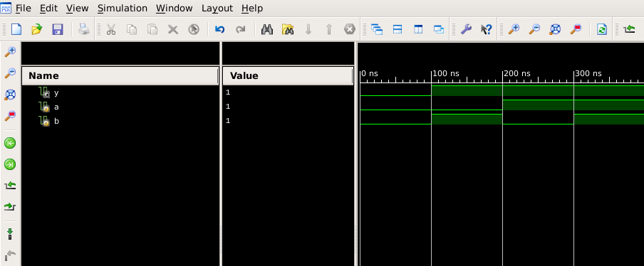Open the Layout menu
This screenshot has height=266, width=644.
point(217,9)
